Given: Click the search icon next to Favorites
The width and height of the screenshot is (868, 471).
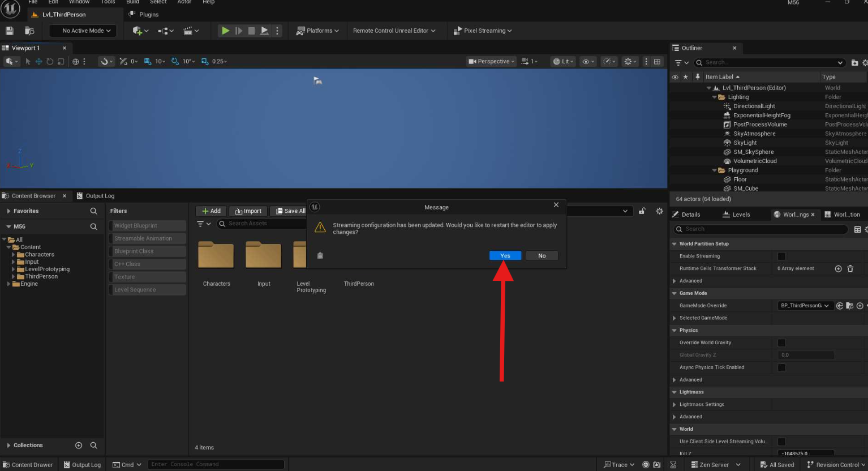Looking at the screenshot, I should coord(93,211).
